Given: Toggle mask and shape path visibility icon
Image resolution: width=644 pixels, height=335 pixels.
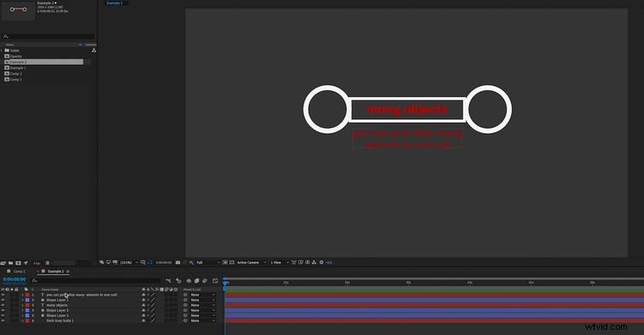Looking at the screenshot, I should (150, 263).
